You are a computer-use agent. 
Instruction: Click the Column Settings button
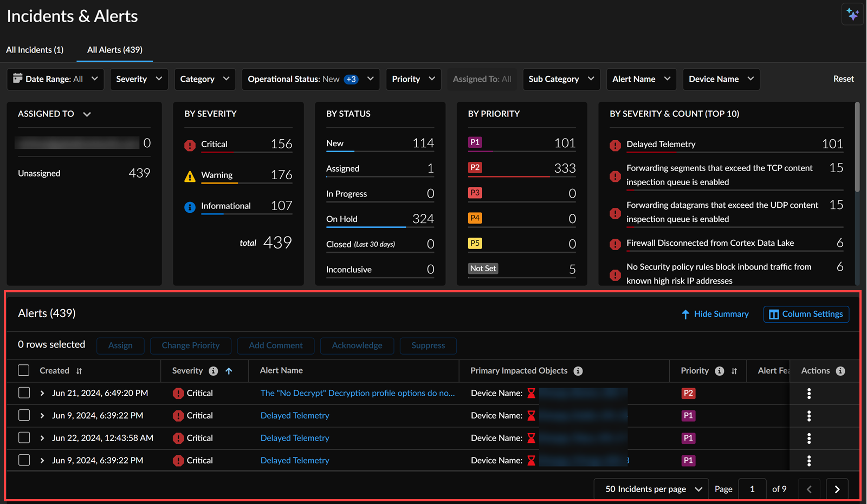(x=806, y=314)
